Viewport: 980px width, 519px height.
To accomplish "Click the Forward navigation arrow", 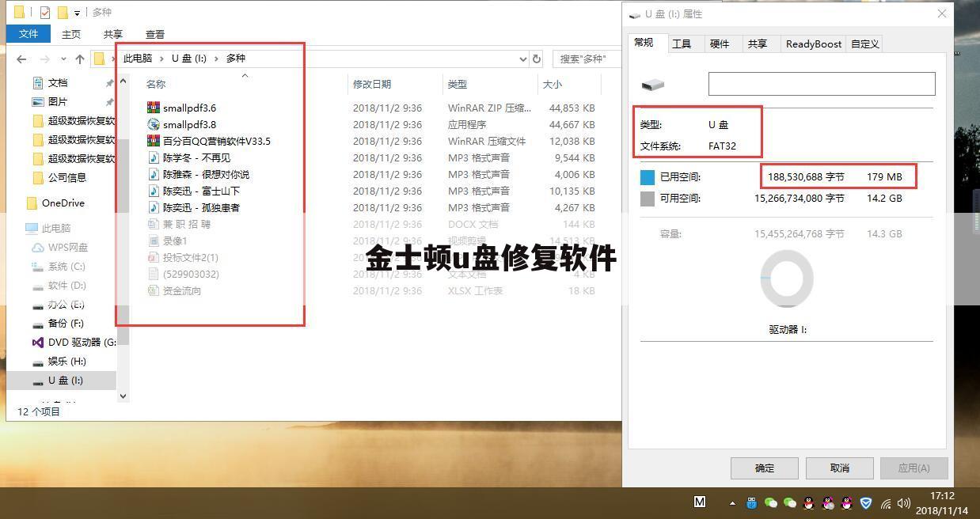I will click(x=45, y=59).
